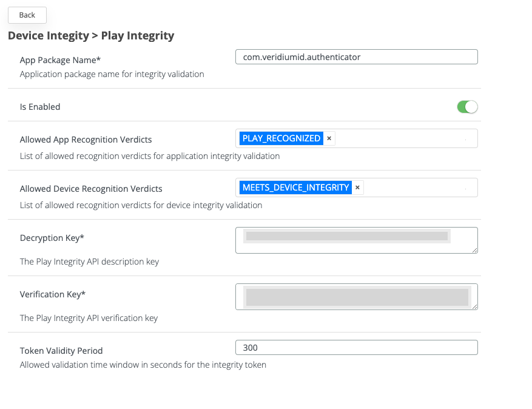This screenshot has height=409, width=532.
Task: Select the PLAY_RECOGNIZED tag chip
Action: coord(281,138)
